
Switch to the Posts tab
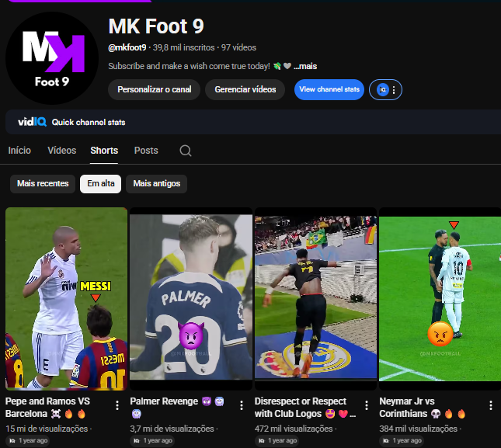(146, 151)
